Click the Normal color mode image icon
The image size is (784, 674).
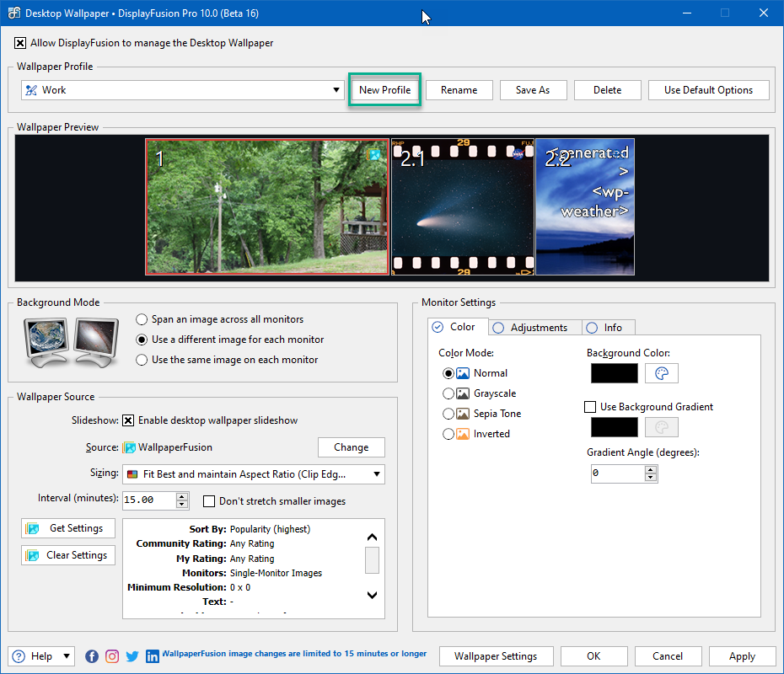[463, 373]
